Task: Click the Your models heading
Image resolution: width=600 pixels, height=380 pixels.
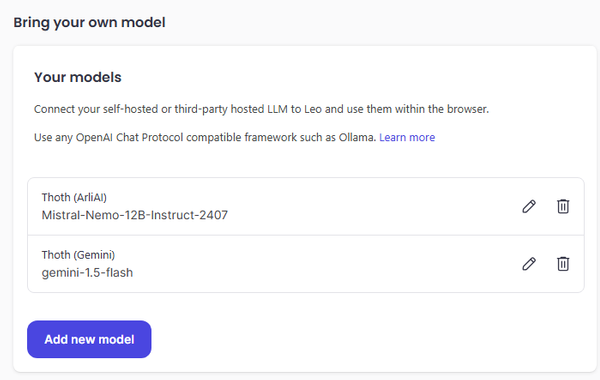Action: click(x=78, y=77)
